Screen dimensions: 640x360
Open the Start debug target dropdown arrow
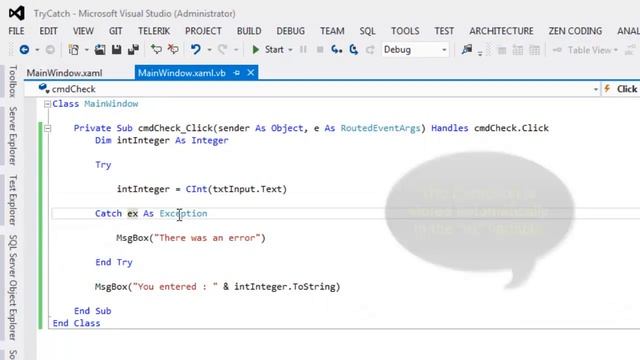point(290,50)
